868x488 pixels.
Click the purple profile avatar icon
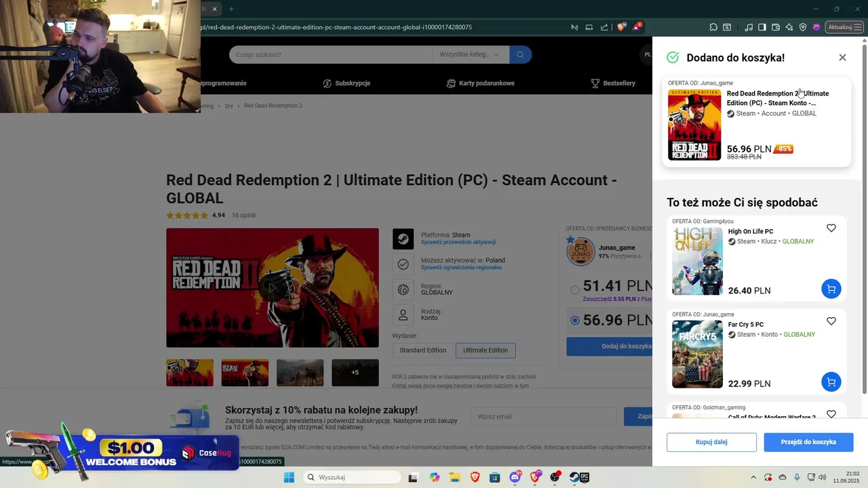click(x=816, y=27)
